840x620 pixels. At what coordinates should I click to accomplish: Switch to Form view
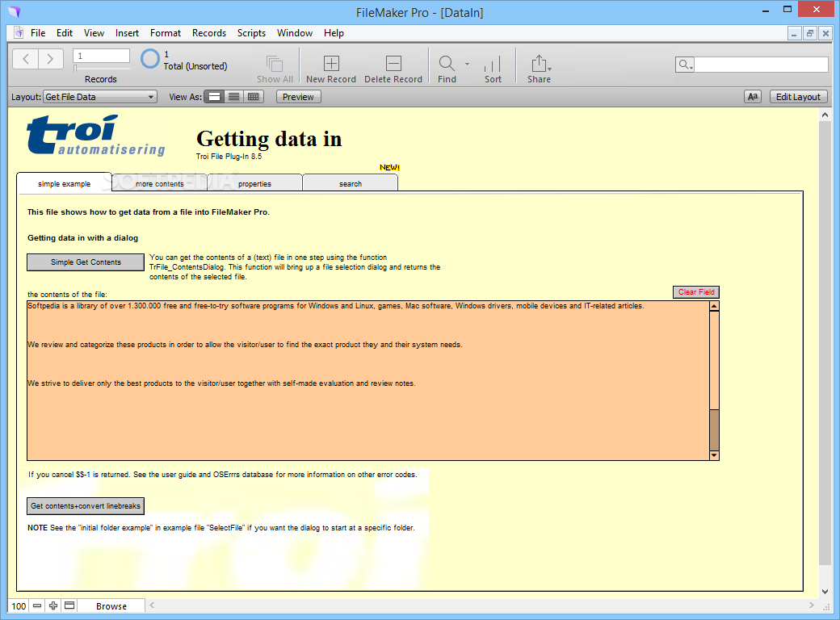point(214,97)
